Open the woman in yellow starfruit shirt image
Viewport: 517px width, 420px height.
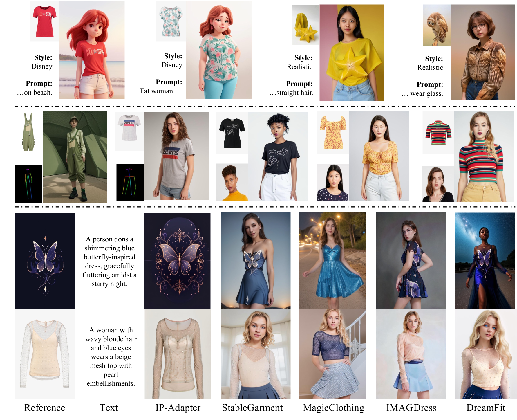352,53
